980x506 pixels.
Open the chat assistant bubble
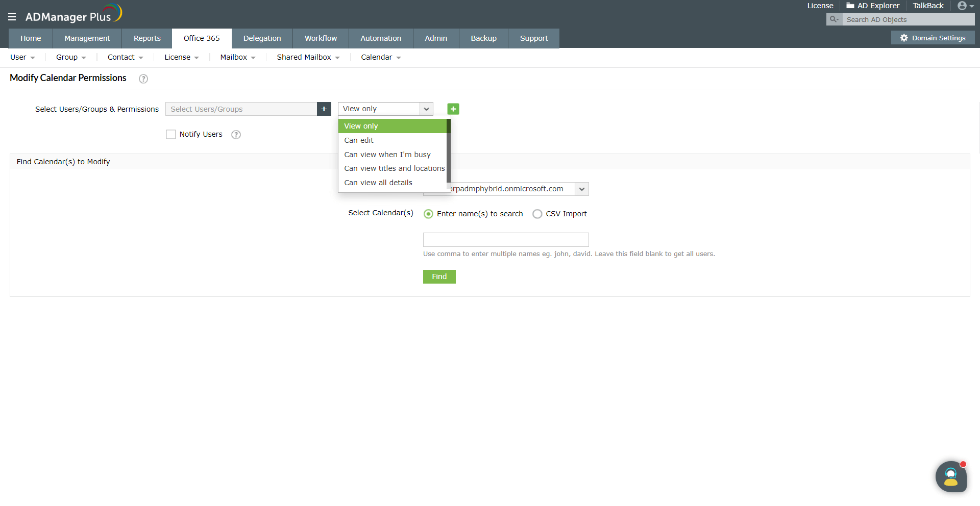click(951, 477)
